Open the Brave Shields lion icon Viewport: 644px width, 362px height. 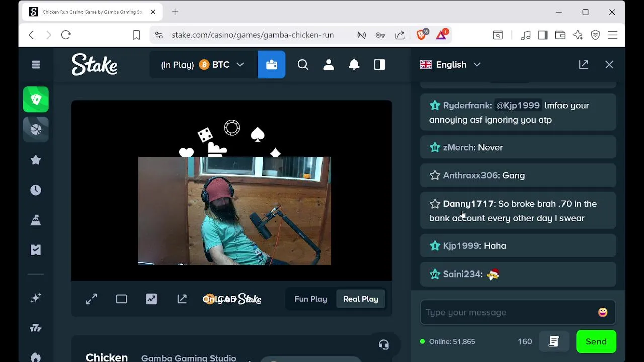pos(422,35)
